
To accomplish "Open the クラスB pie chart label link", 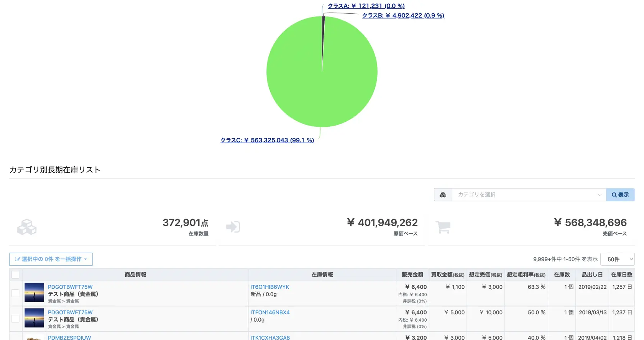I will 403,16.
